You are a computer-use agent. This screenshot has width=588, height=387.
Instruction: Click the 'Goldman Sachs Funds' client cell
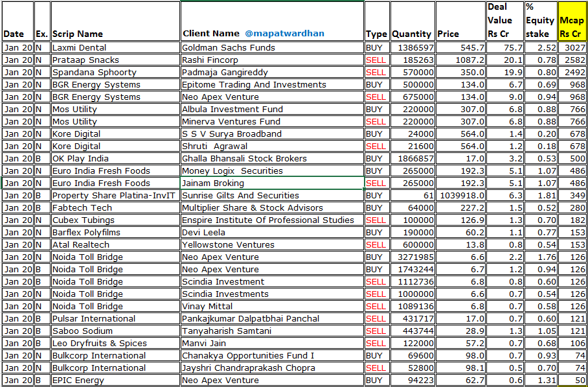click(x=272, y=48)
